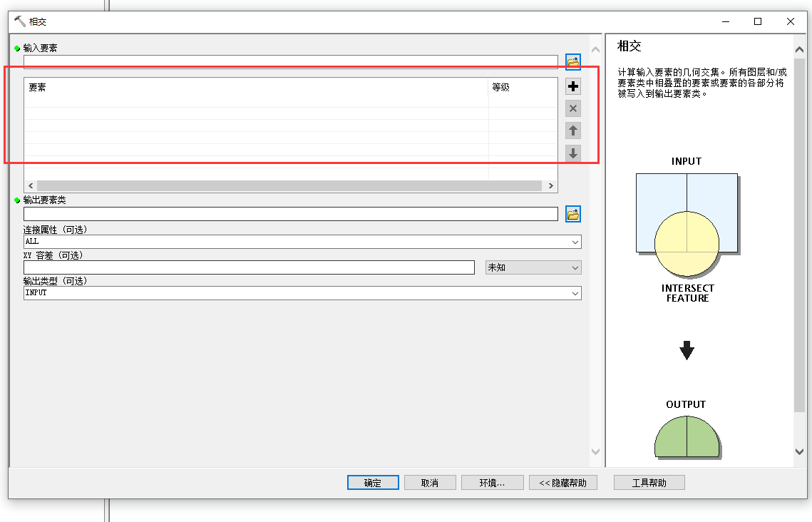Image resolution: width=812 pixels, height=522 pixels.
Task: Click the horizontal scrollbar right arrow
Action: coord(551,185)
